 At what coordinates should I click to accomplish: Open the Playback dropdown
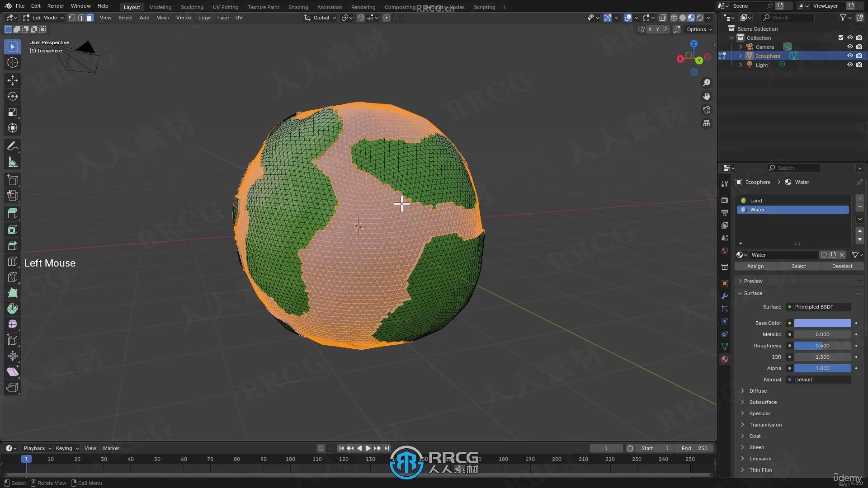click(37, 448)
